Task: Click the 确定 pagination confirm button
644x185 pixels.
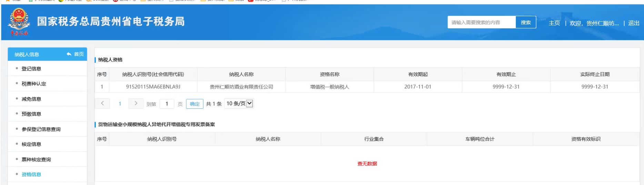Action: pyautogui.click(x=194, y=104)
